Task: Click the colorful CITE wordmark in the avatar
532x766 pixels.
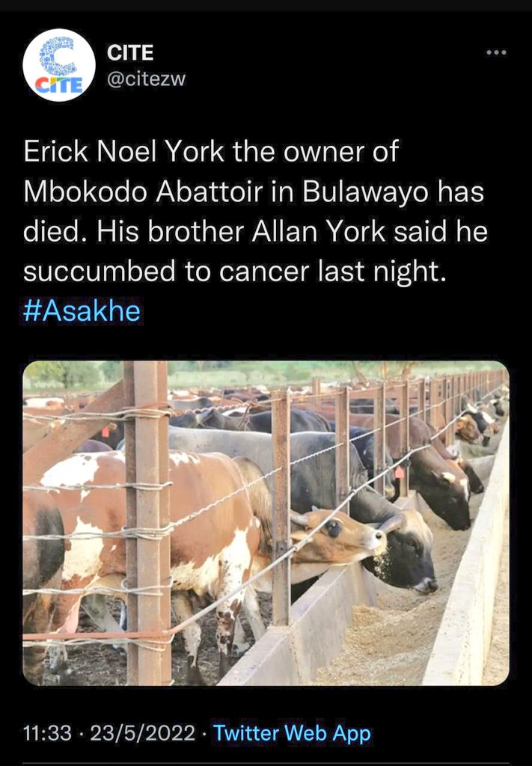Action: (58, 85)
